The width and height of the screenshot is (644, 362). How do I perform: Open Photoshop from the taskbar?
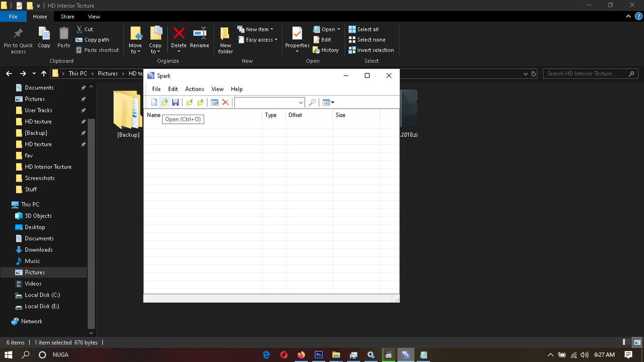pos(318,354)
